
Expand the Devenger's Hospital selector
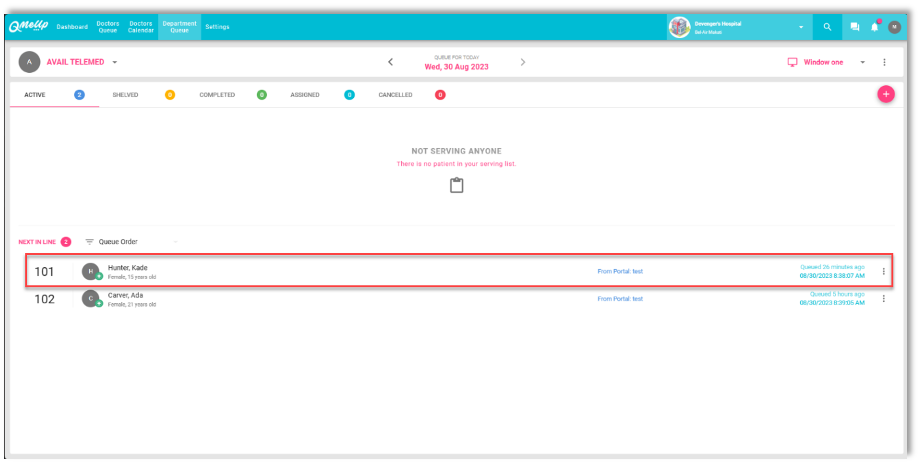(800, 27)
